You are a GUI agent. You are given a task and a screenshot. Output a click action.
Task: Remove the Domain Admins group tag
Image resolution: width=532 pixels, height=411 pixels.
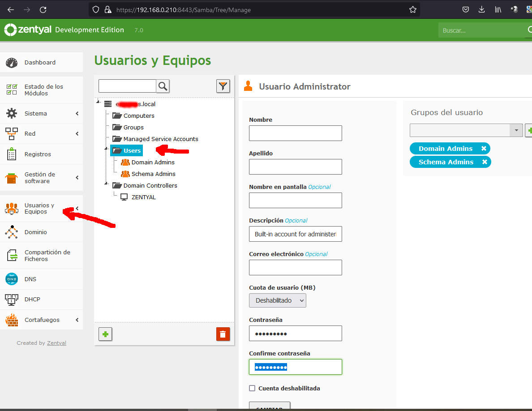pos(484,149)
